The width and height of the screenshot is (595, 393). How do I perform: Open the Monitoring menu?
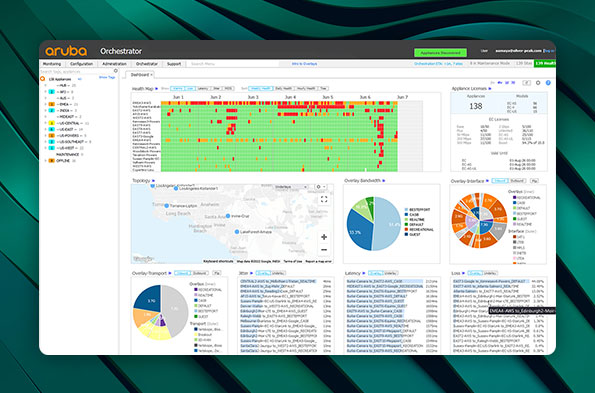pos(52,64)
